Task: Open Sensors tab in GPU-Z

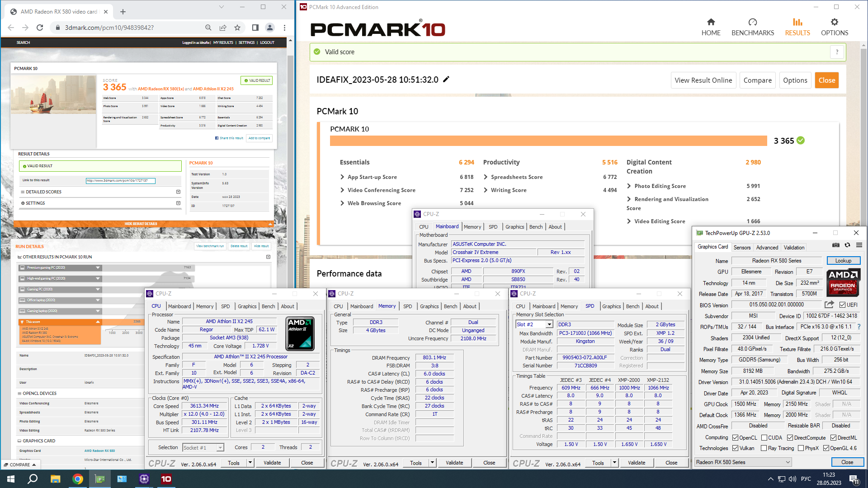Action: click(742, 248)
